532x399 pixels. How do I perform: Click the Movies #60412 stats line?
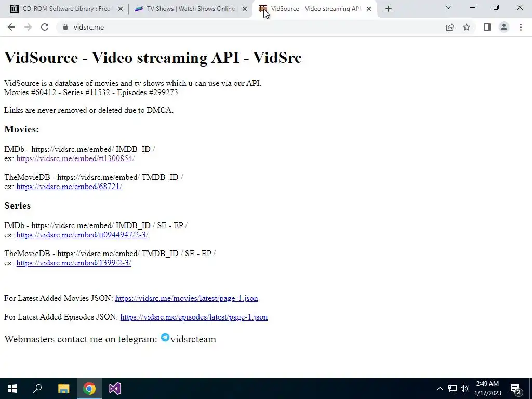pyautogui.click(x=91, y=92)
